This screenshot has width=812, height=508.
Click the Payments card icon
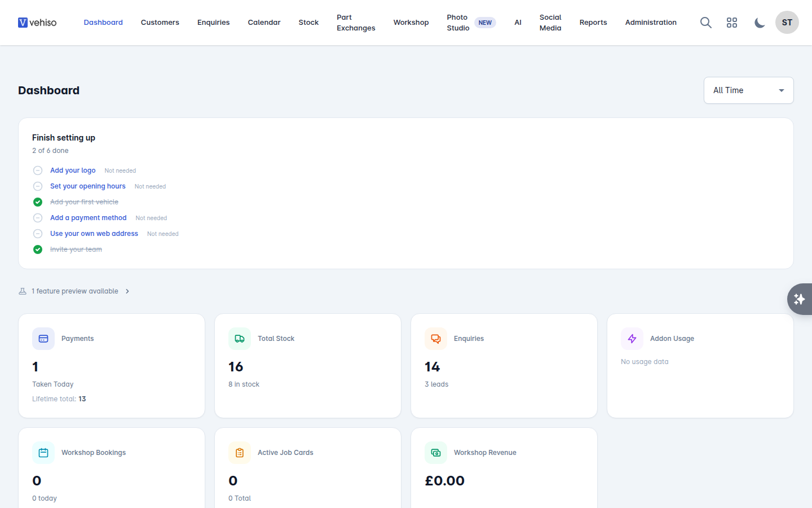43,339
